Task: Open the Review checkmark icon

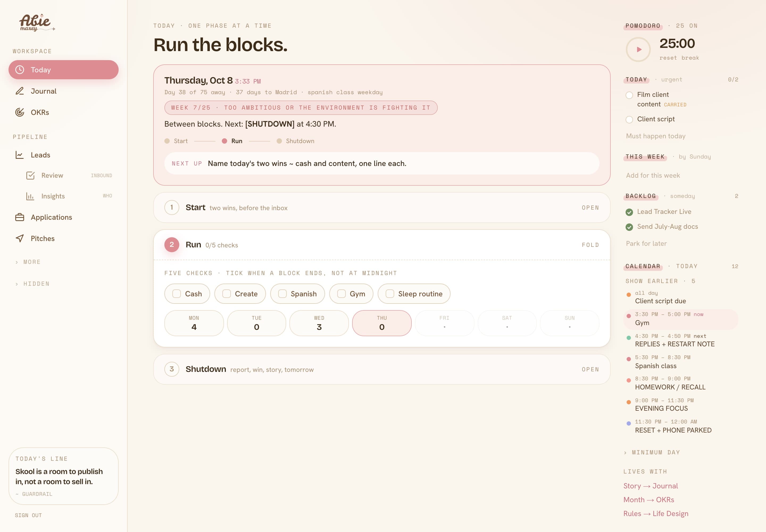Action: pyautogui.click(x=30, y=175)
